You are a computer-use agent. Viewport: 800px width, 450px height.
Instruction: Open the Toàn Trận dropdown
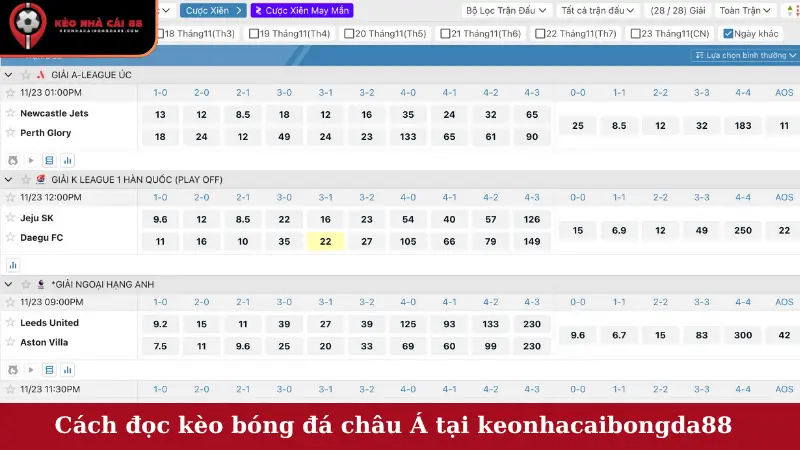pos(745,10)
